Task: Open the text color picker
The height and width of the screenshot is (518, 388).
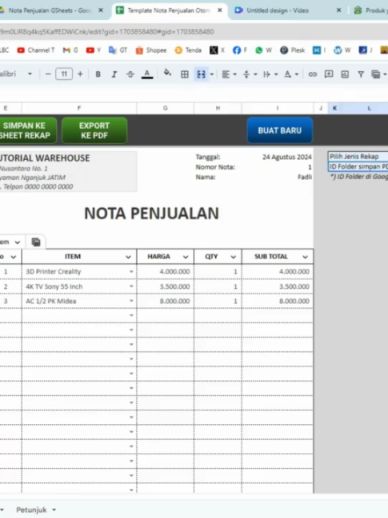Action: (147, 74)
